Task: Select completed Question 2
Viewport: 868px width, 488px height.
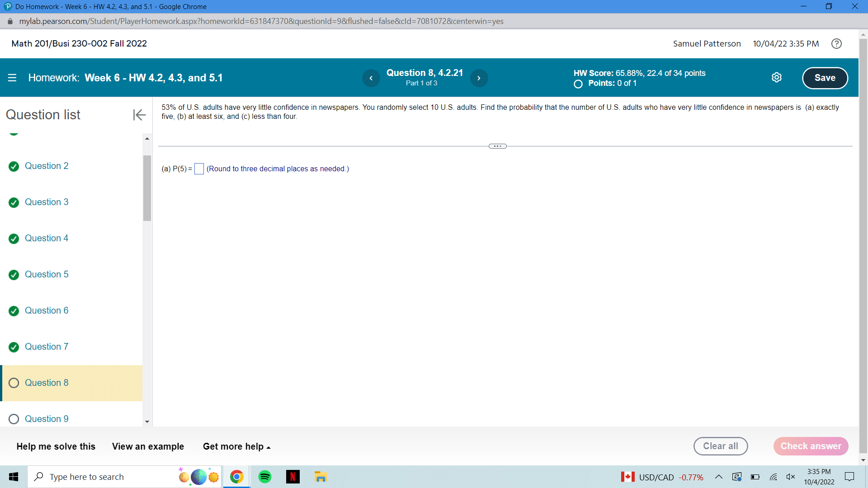Action: [x=47, y=166]
